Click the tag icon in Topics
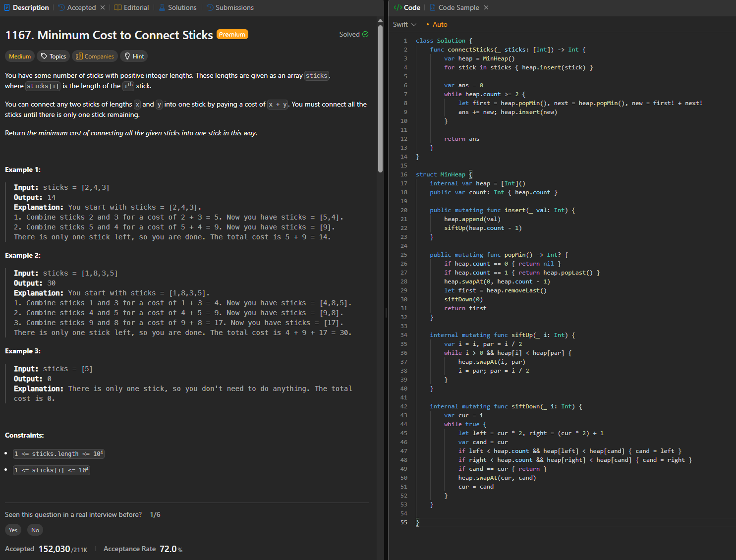 point(44,56)
